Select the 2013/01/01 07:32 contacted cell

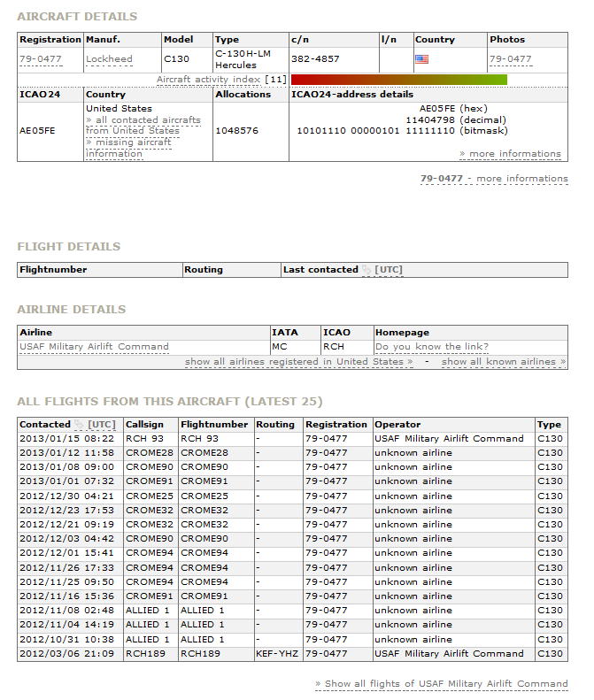coord(71,481)
